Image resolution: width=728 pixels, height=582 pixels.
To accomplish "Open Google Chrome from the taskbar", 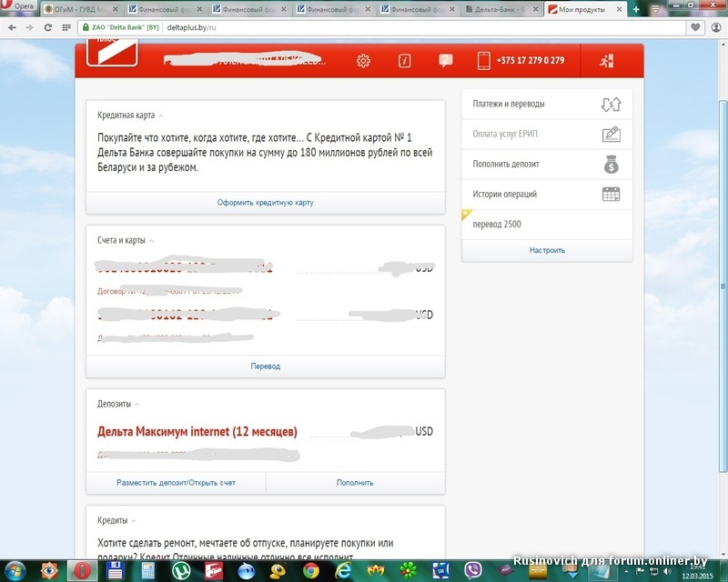I will tap(311, 570).
